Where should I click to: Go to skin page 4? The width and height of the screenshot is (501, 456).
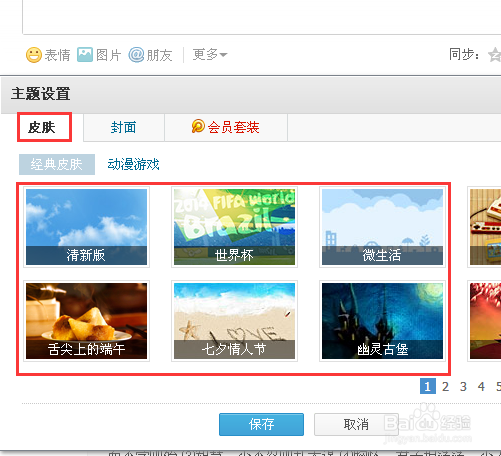[x=481, y=387]
